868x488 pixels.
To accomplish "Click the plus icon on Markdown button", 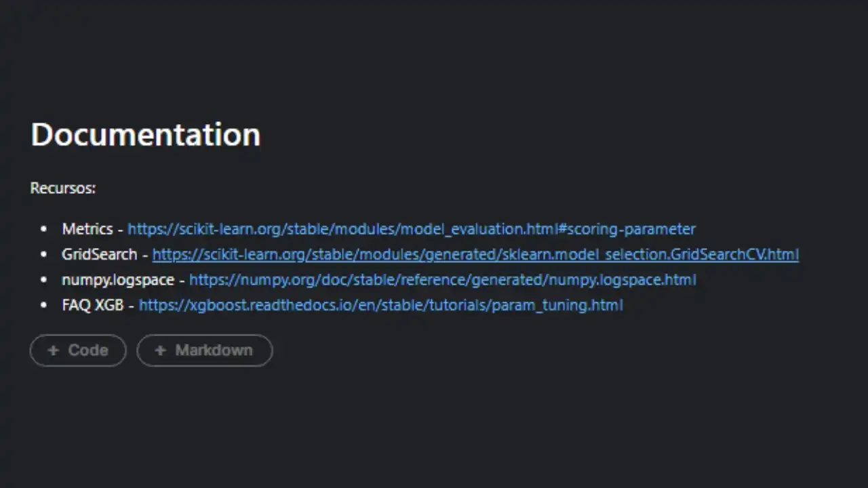I will [x=160, y=350].
